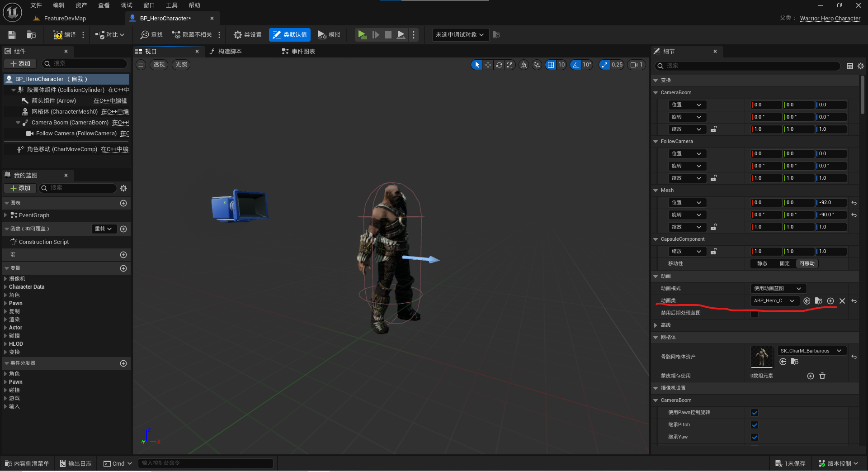Image resolution: width=868 pixels, height=472 pixels.
Task: Open the Find (查找) tool
Action: coord(151,35)
